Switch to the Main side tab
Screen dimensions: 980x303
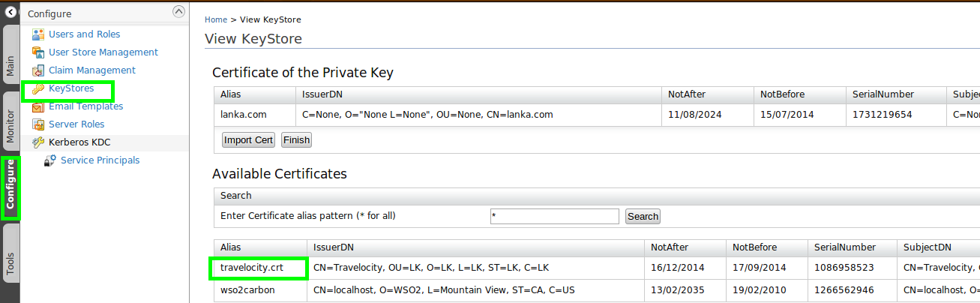tap(10, 67)
